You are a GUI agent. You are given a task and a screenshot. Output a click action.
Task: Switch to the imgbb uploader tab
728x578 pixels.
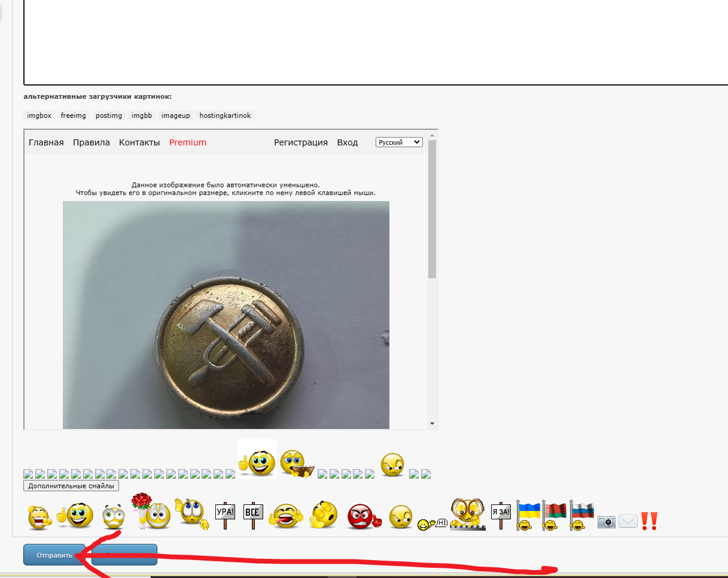[x=142, y=115]
